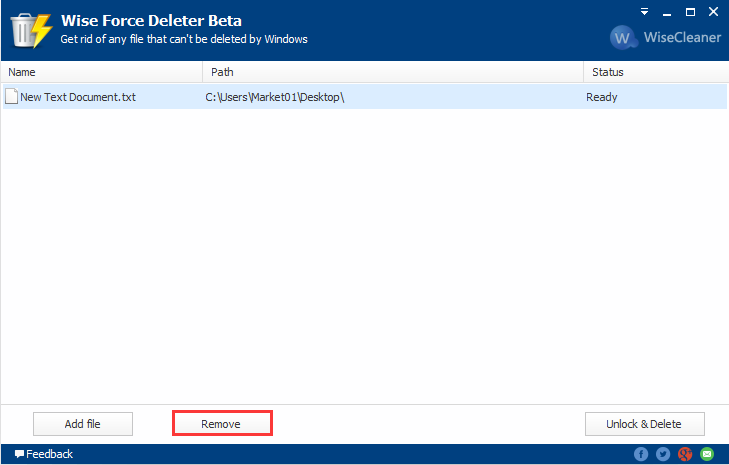Click the green email icon
729x465 pixels.
pyautogui.click(x=707, y=454)
